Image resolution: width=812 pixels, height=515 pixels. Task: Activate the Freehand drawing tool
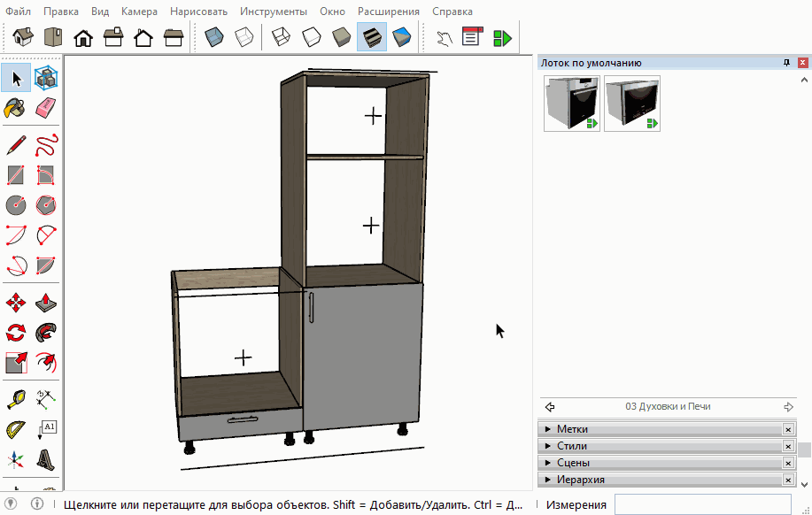pos(46,145)
